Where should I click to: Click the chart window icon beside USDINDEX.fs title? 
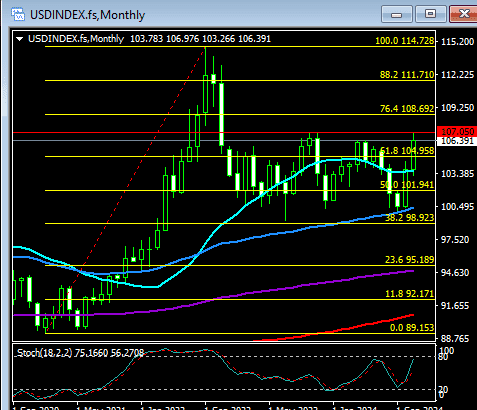tap(18, 15)
